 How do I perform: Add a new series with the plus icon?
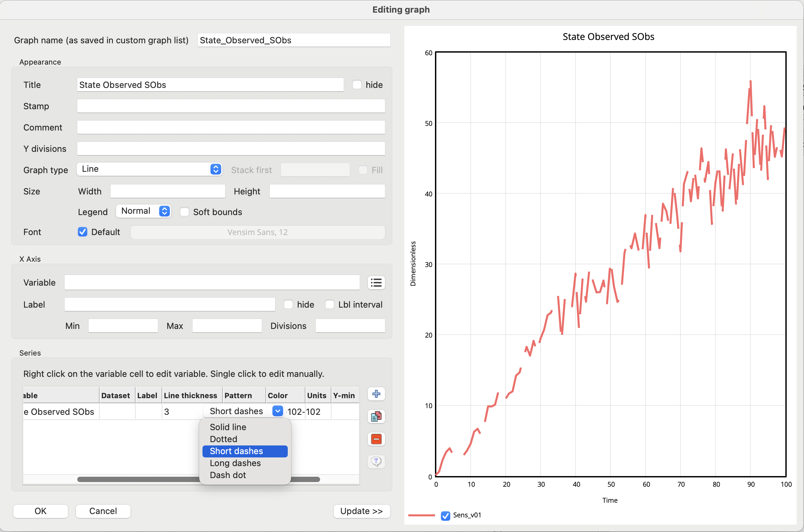(376, 394)
